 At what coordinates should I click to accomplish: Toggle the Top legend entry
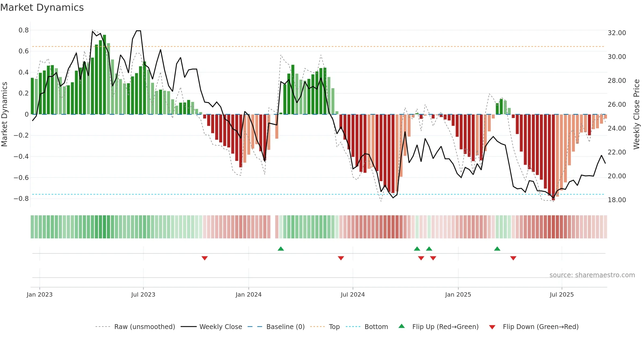click(x=325, y=327)
